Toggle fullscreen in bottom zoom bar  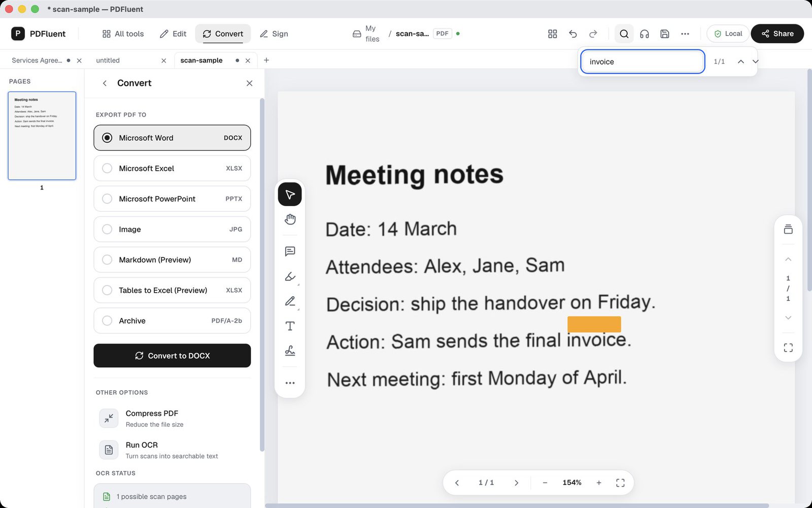620,483
